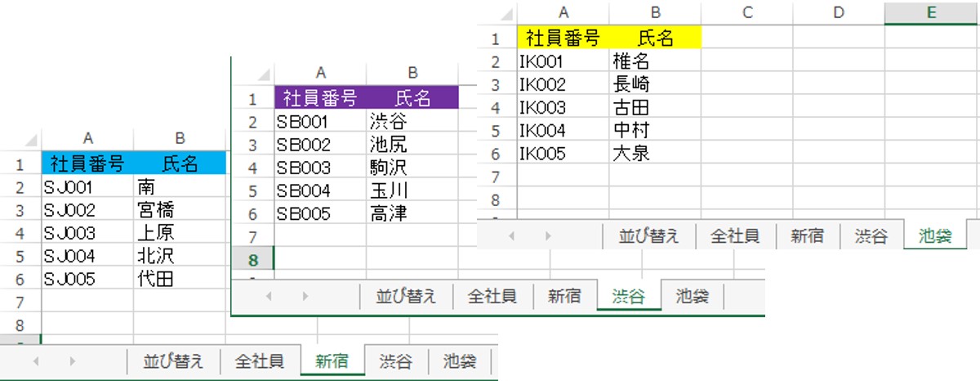The image size is (980, 381).
Task: Switch to the 池袋 tab in the SB sheet window
Action: point(693,296)
